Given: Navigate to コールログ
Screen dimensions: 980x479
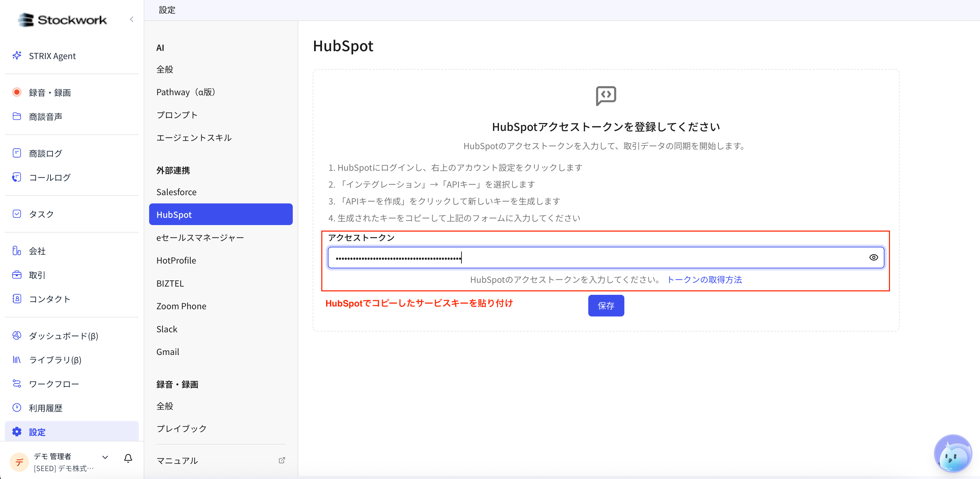Looking at the screenshot, I should [x=50, y=177].
